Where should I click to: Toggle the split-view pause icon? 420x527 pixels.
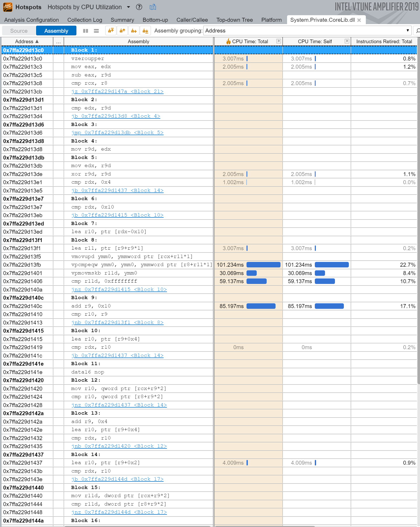[x=85, y=30]
